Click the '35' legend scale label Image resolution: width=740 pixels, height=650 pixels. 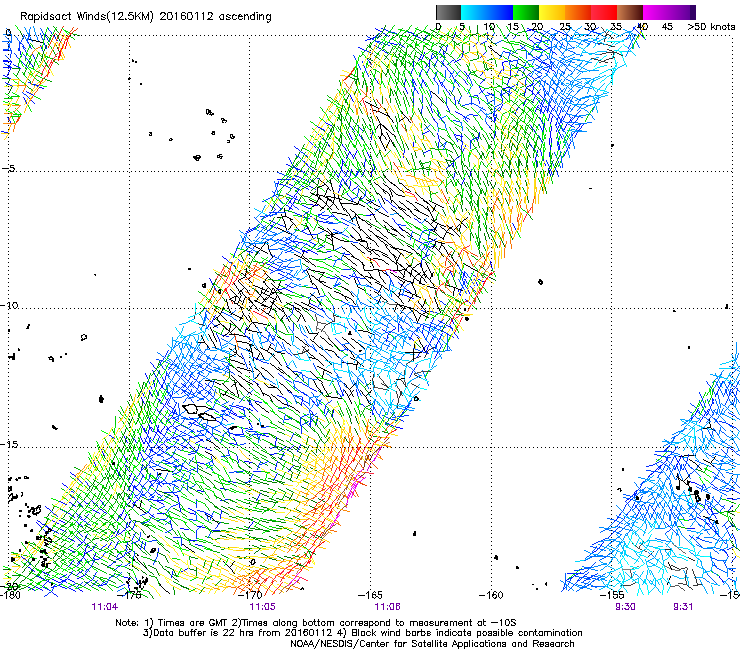[616, 27]
